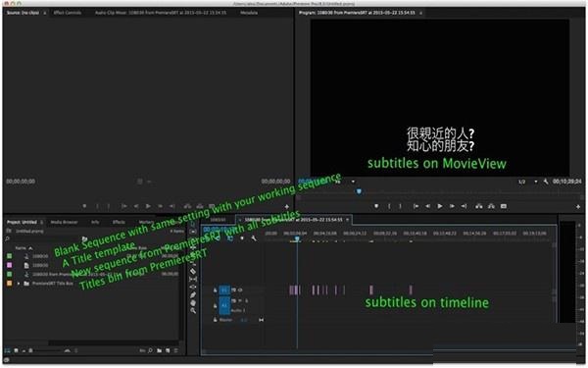
Task: Switch to the Effects tab
Action: coord(119,222)
